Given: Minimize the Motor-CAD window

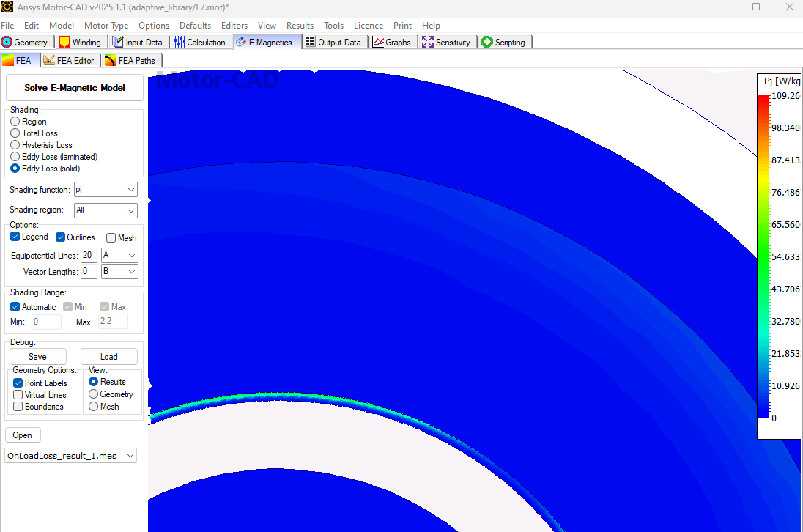Looking at the screenshot, I should [x=723, y=7].
